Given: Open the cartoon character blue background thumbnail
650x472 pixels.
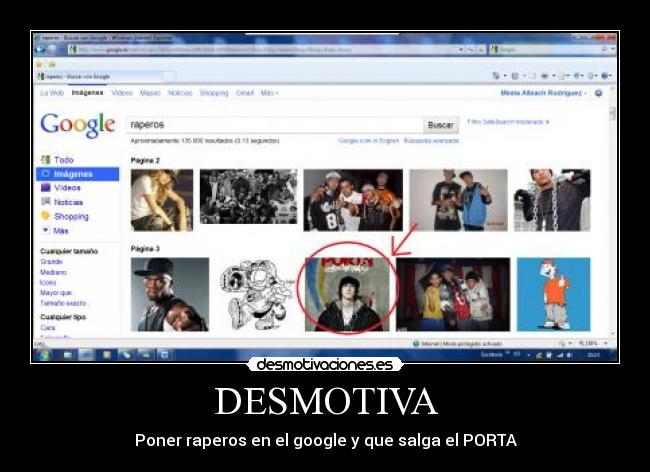Looking at the screenshot, I should 553,295.
